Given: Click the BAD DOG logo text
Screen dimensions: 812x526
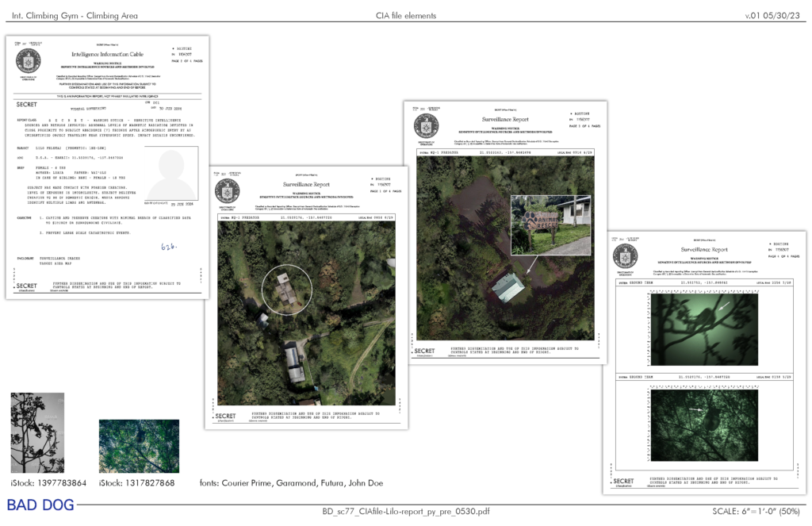Looking at the screenshot, I should [40, 505].
